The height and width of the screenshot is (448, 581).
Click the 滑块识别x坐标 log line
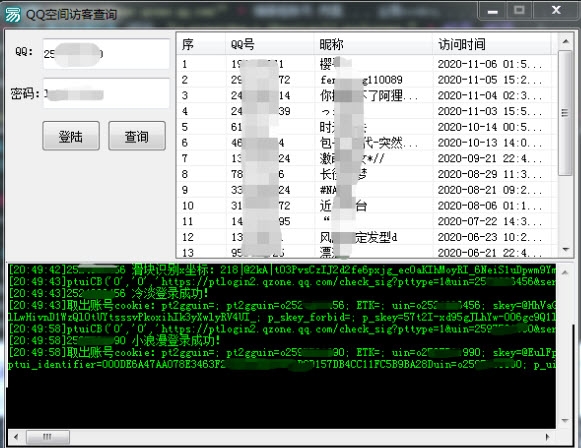(x=282, y=270)
